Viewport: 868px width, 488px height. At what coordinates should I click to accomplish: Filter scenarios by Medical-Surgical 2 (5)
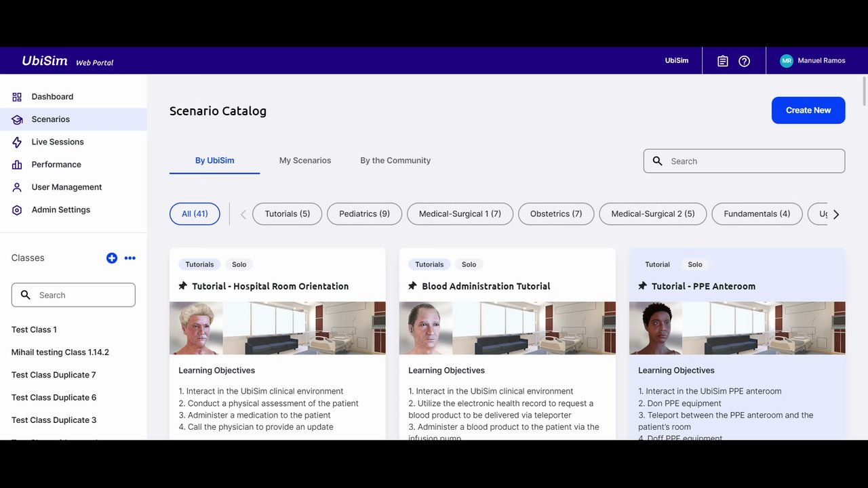click(x=653, y=213)
